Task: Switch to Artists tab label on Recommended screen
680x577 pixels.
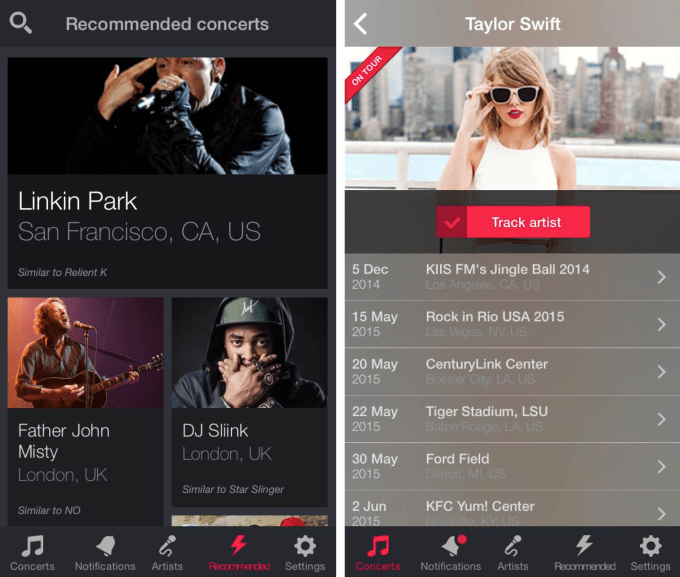Action: click(167, 566)
